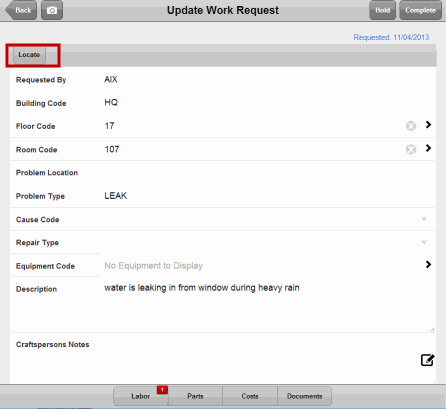Click the Locate button

click(29, 55)
